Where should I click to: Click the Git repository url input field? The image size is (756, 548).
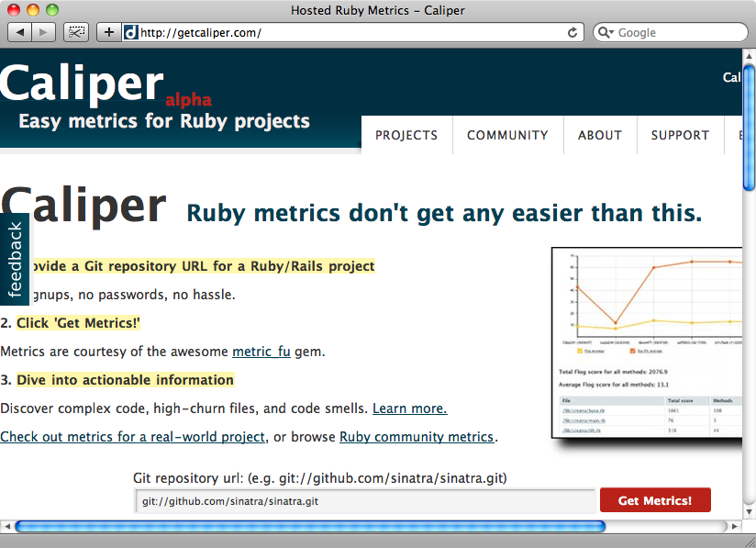tap(365, 501)
